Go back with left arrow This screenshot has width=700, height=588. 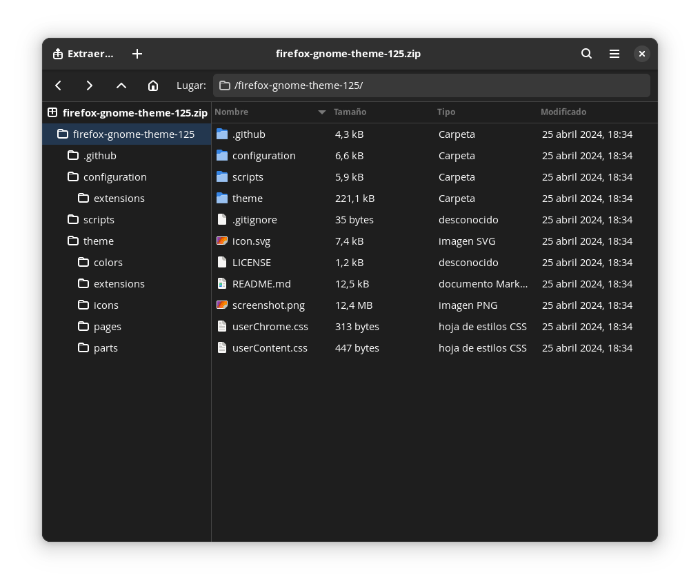pos(59,85)
